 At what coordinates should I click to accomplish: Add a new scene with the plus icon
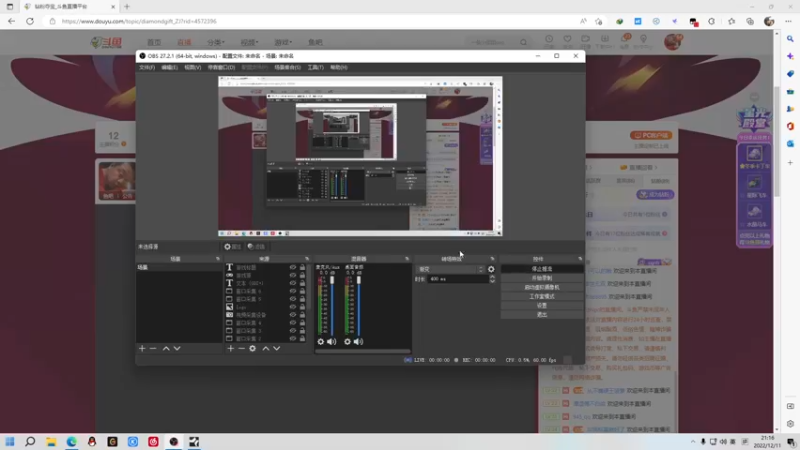[142, 348]
